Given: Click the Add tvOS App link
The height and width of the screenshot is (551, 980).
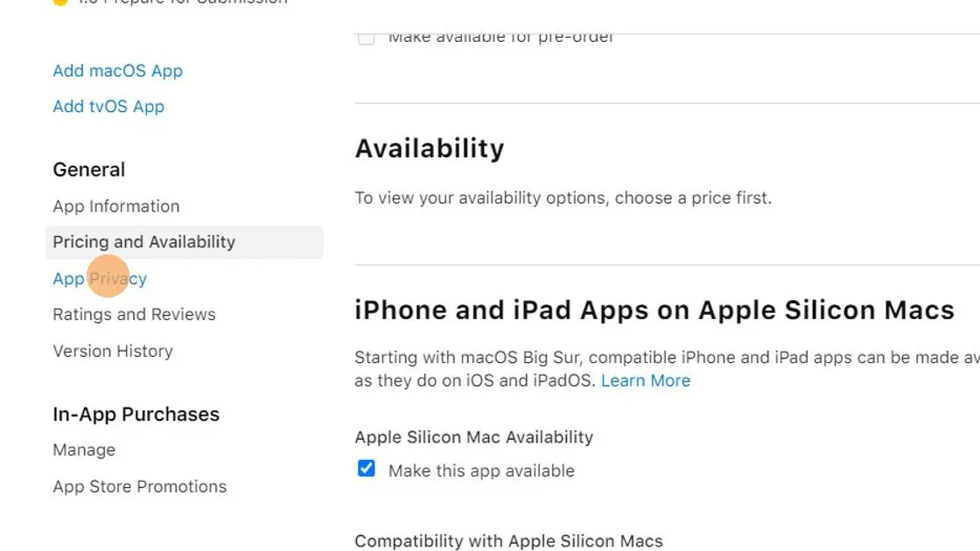Looking at the screenshot, I should [108, 106].
